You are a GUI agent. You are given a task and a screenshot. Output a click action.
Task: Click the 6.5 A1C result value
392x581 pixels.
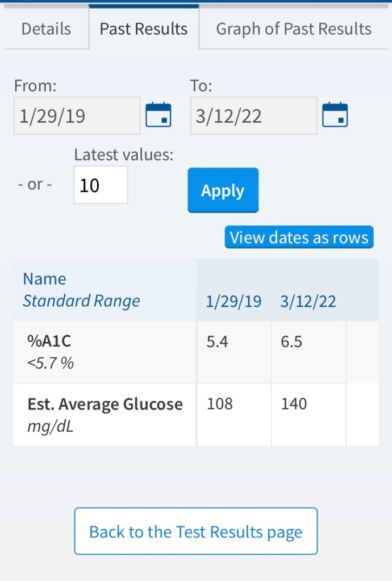[291, 342]
